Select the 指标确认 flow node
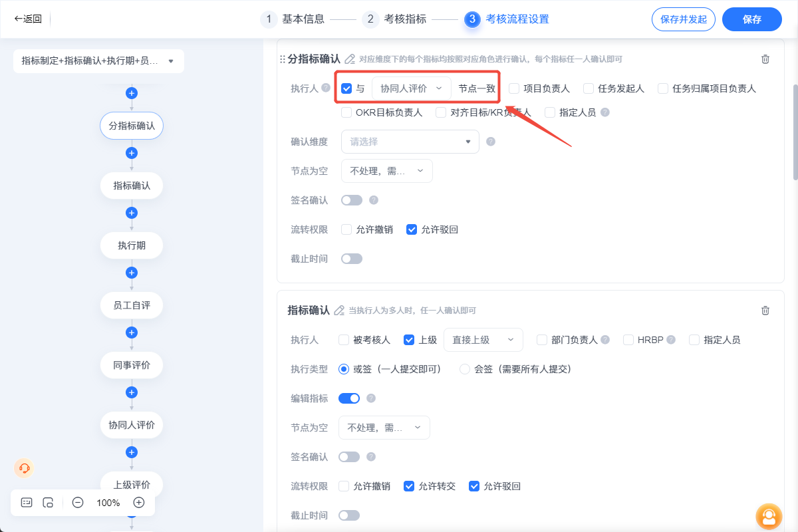The image size is (798, 532). tap(132, 186)
